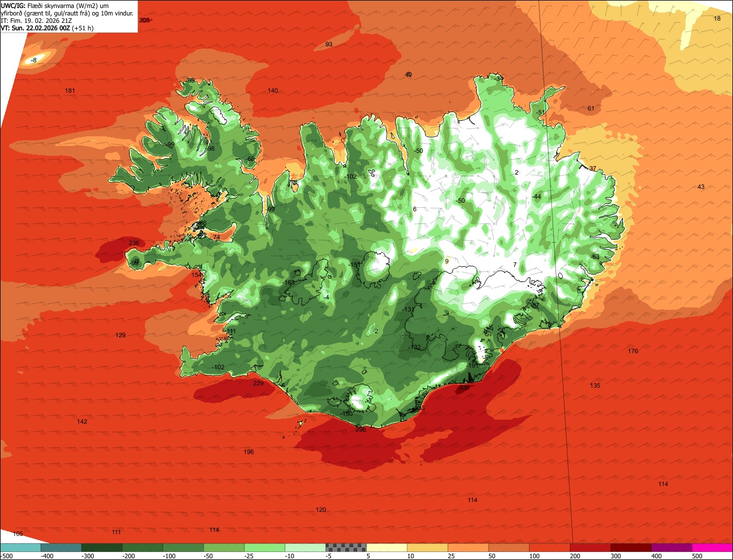This screenshot has width=733, height=560.
Task: Click the map value 9 in the central highlands
Action: click(x=447, y=261)
